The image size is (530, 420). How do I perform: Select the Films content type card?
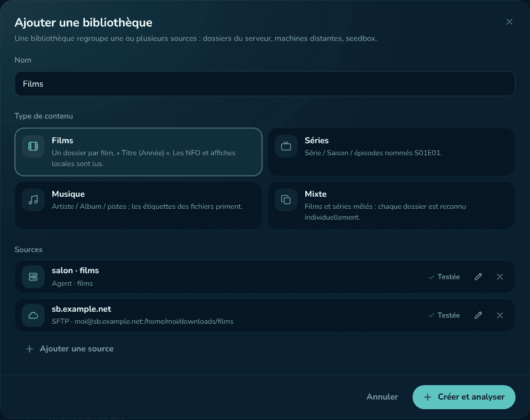[139, 152]
